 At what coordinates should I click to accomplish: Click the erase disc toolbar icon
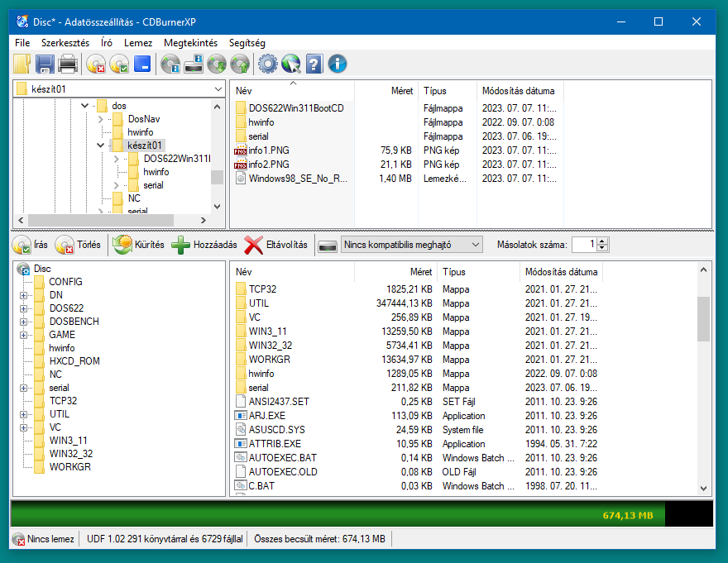pyautogui.click(x=96, y=64)
